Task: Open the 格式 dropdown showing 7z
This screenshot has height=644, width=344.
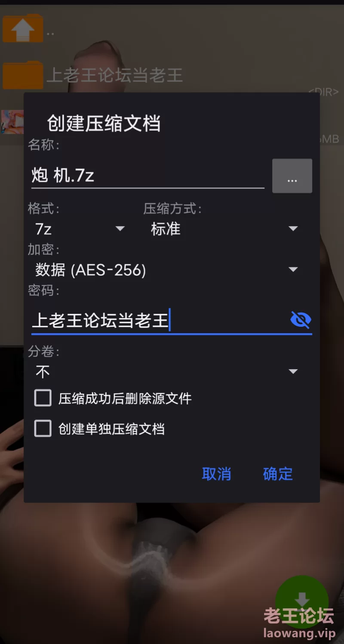Action: (x=80, y=229)
